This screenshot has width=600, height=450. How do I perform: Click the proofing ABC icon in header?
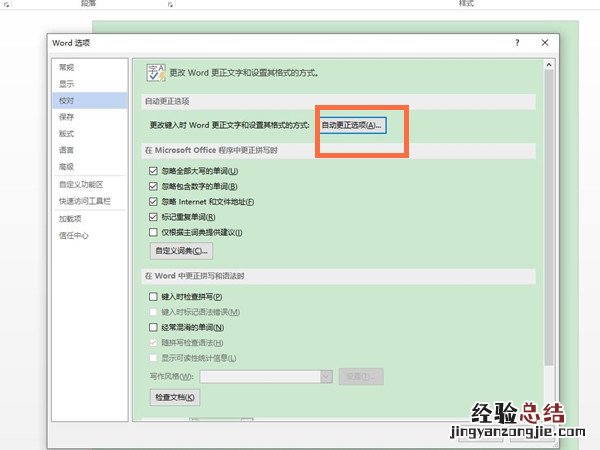156,72
